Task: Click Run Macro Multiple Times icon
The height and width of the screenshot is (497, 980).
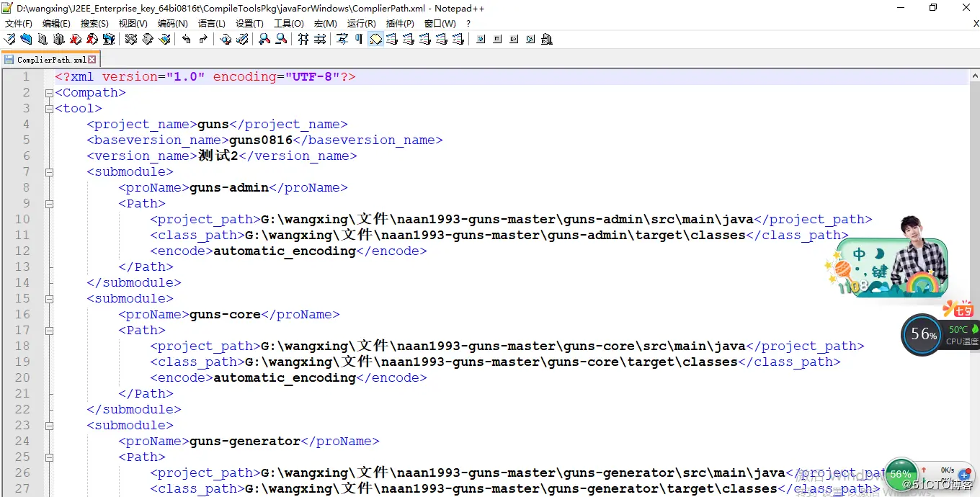Action: point(530,39)
